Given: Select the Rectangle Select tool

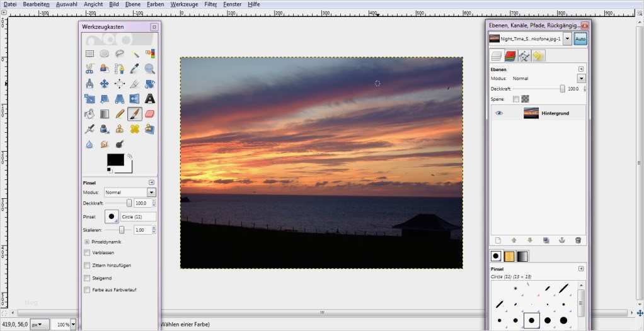Looking at the screenshot, I should 89,53.
